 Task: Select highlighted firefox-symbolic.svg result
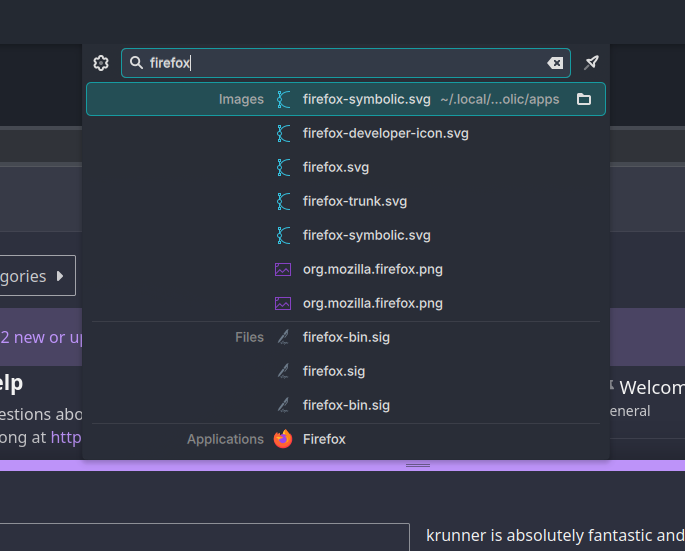tap(346, 99)
